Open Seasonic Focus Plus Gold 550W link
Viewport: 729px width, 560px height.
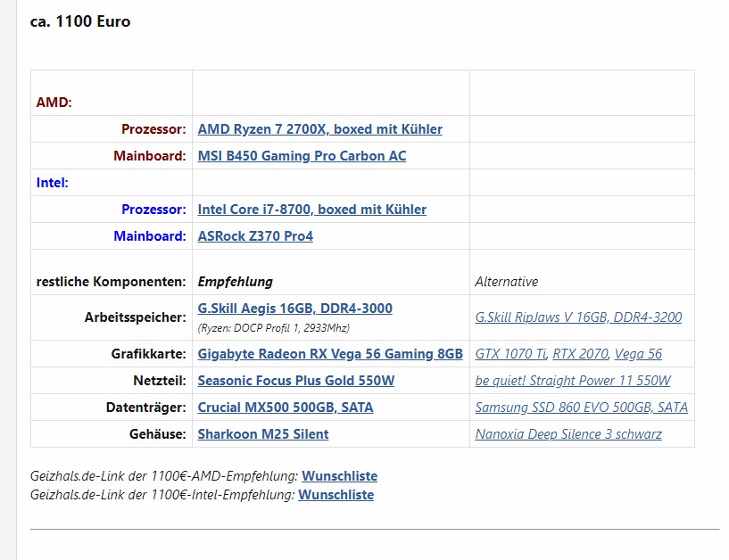coord(295,381)
